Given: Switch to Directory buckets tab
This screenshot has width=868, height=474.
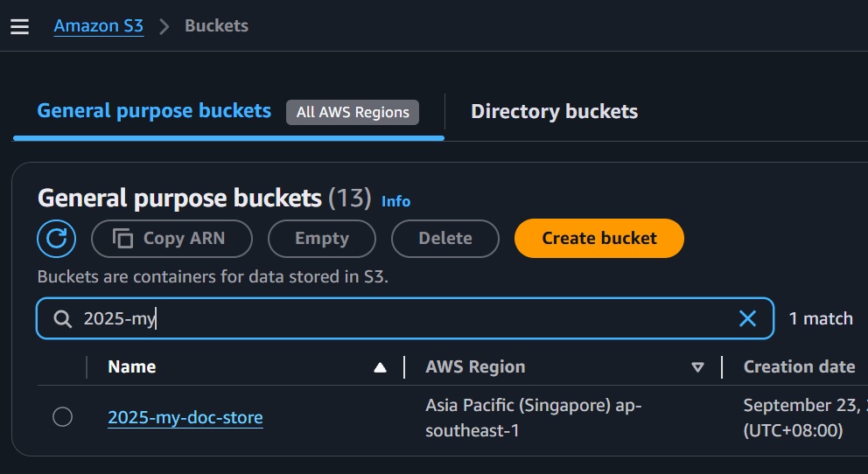Looking at the screenshot, I should pyautogui.click(x=554, y=112).
